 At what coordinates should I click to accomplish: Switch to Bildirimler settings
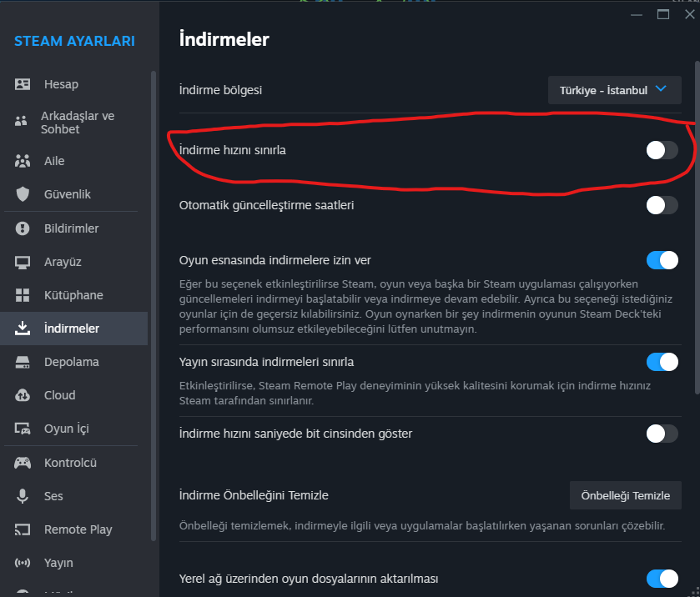pos(73,228)
